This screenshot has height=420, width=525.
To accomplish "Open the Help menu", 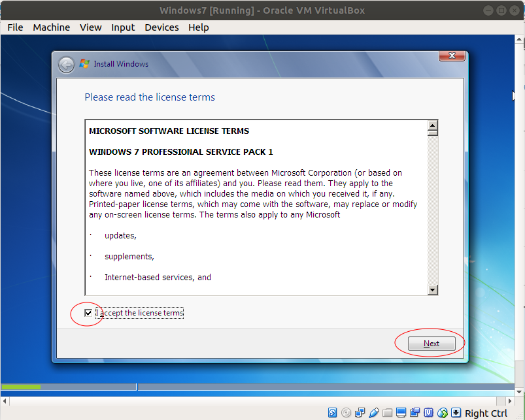I will click(198, 27).
